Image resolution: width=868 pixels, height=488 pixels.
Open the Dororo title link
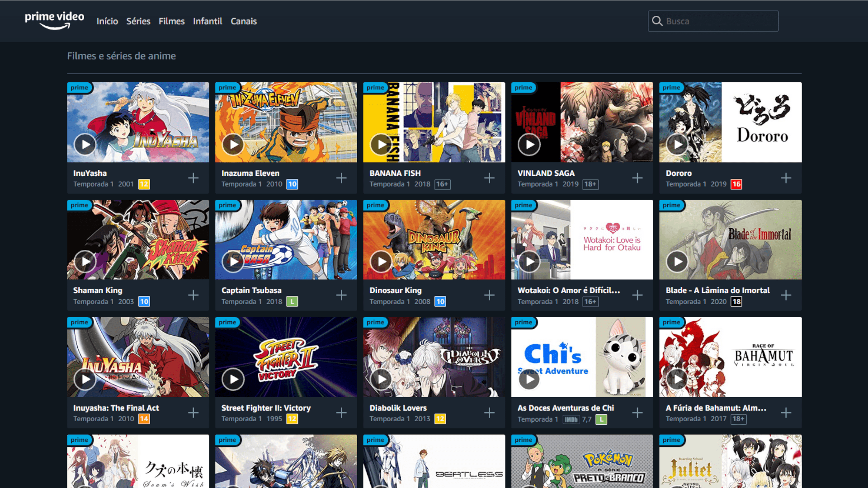tap(679, 173)
